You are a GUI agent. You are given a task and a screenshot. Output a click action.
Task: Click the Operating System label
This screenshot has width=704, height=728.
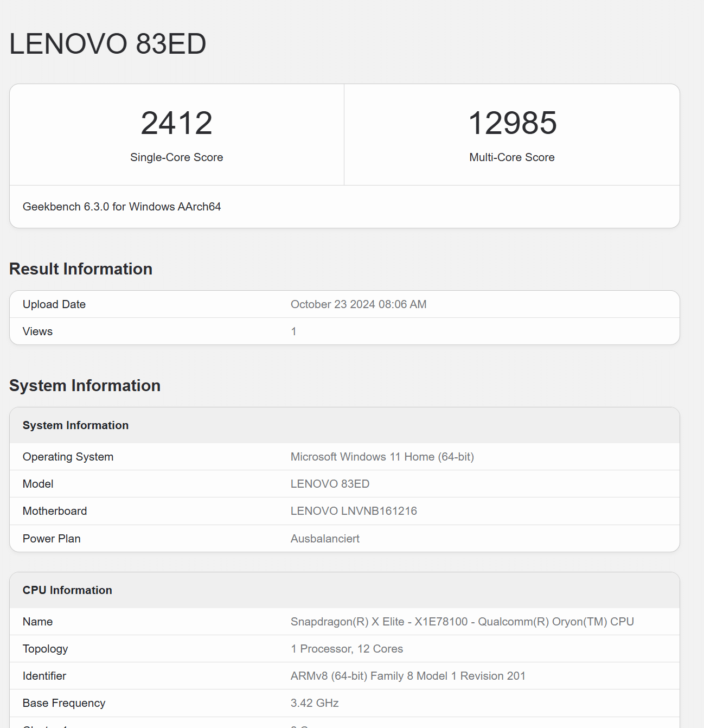point(68,457)
